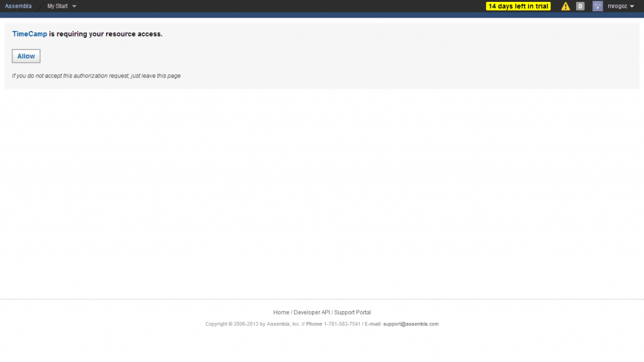
Task: Expand the mrogoz account dropdown
Action: (x=621, y=6)
